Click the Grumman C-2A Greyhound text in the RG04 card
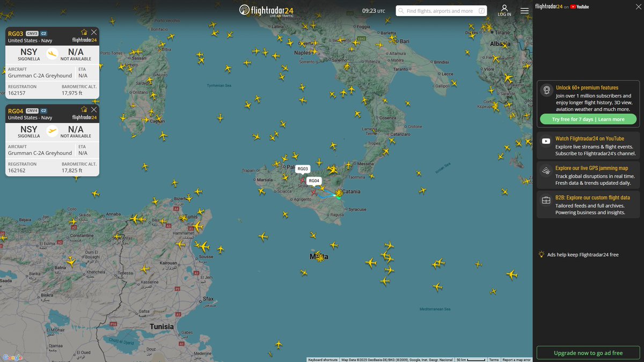The width and height of the screenshot is (644, 362). (40, 153)
